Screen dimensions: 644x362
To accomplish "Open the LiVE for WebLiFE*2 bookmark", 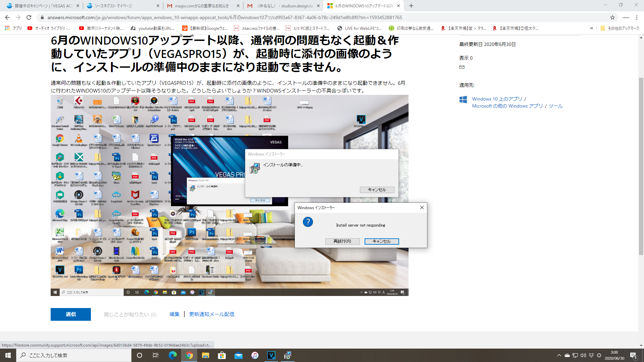I will (x=360, y=28).
